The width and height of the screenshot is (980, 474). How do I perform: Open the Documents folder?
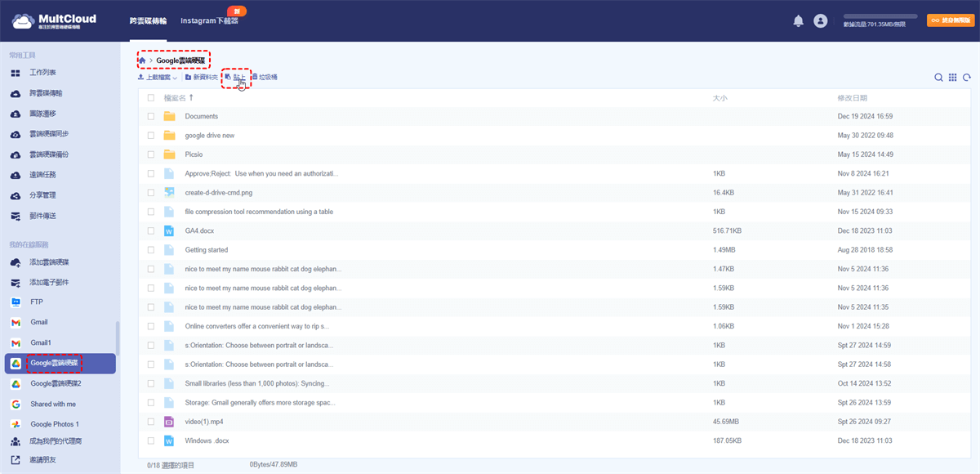202,116
